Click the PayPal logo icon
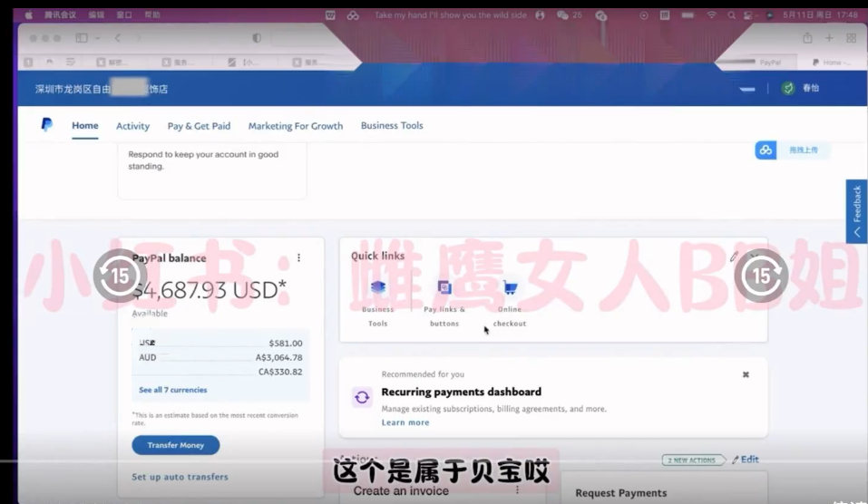 pos(46,125)
